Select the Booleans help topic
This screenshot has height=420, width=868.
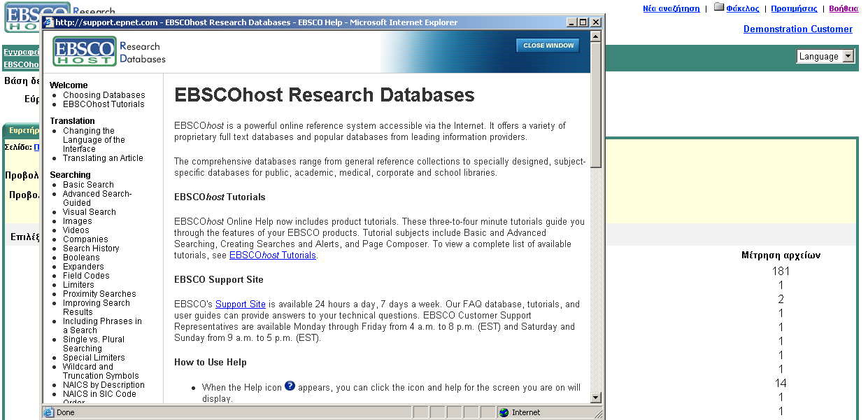point(81,258)
